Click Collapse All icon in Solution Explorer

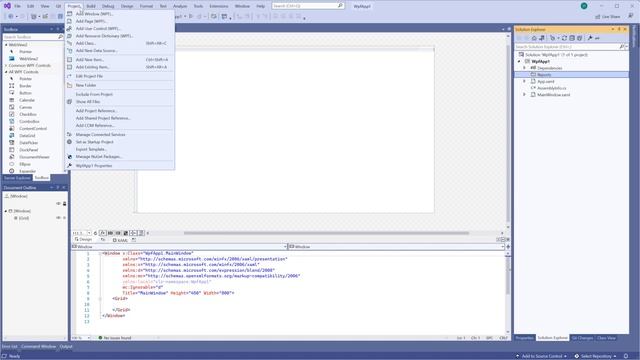point(572,38)
